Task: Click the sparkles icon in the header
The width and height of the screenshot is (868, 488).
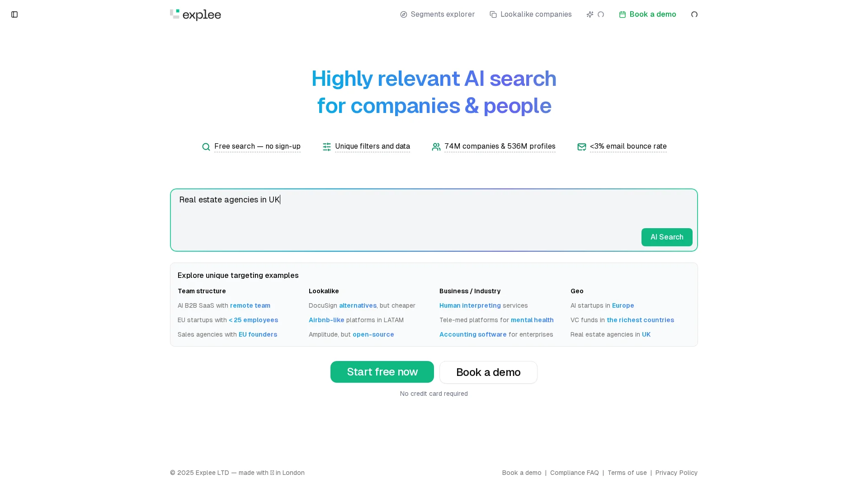Action: pyautogui.click(x=590, y=14)
